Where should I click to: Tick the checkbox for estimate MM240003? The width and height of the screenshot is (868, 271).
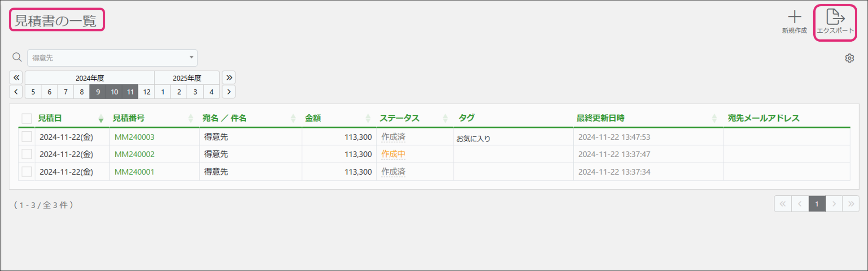27,137
